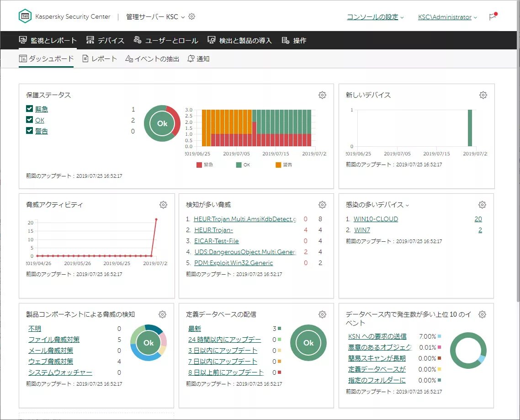
Task: Open the 監視とレポート menu
Action: (x=48, y=41)
